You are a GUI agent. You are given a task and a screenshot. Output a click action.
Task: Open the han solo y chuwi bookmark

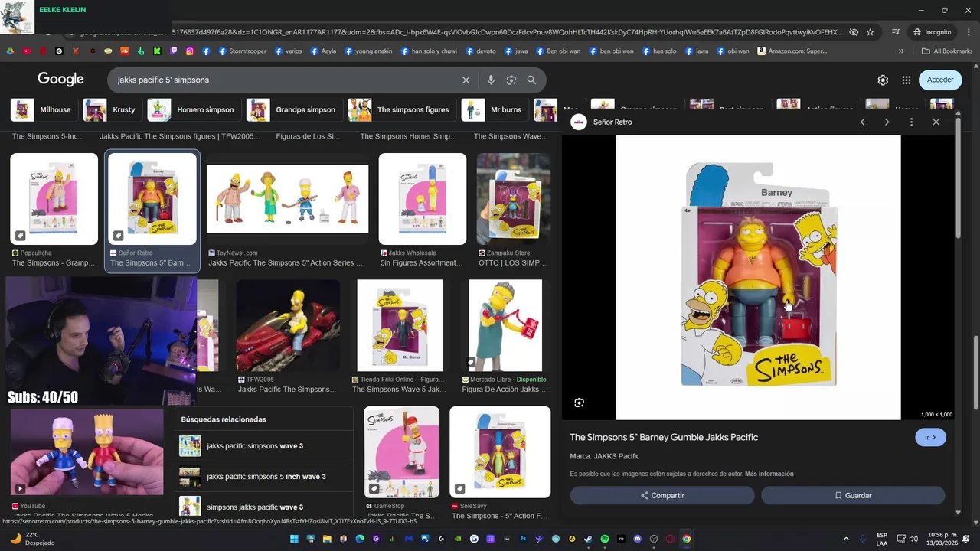427,51
